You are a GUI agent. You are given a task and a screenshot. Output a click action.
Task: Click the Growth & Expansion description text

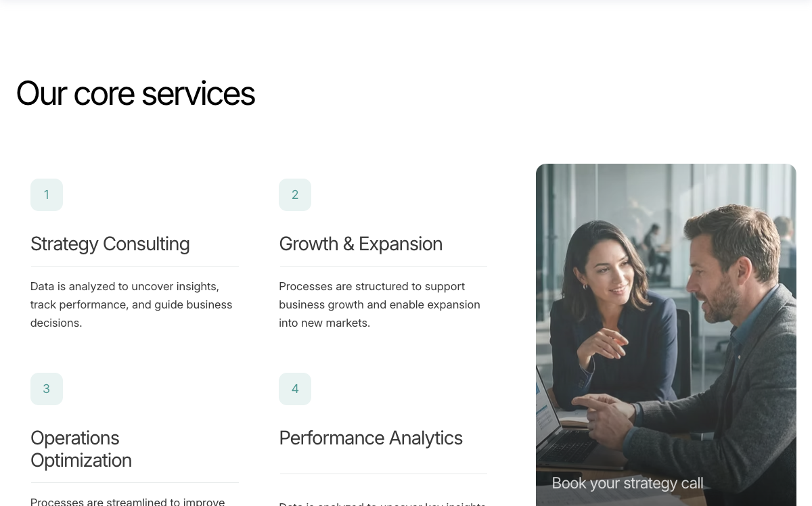click(380, 304)
